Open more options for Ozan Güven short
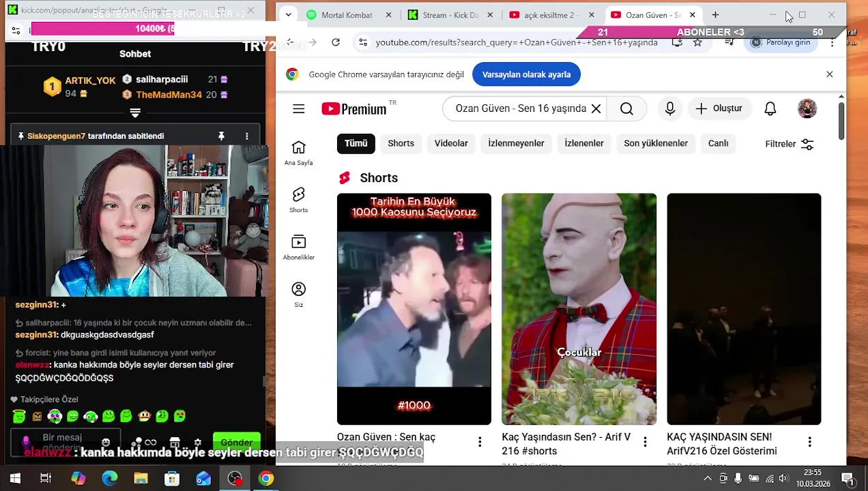This screenshot has height=491, width=868. point(480,442)
